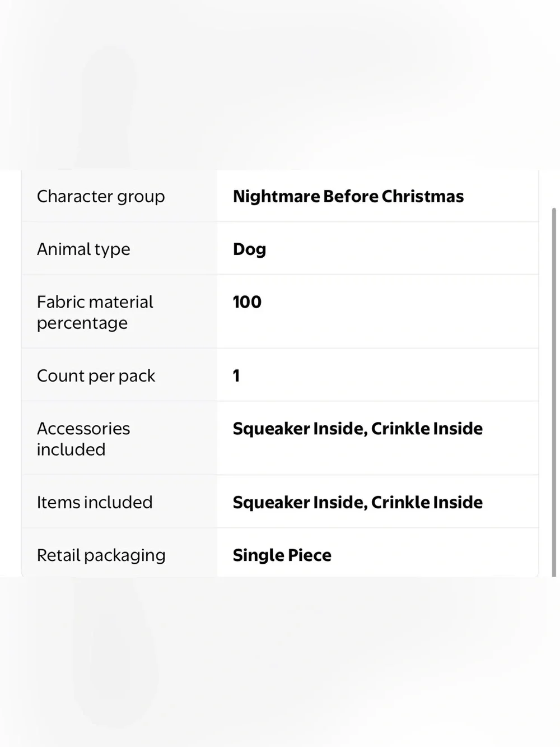560x747 pixels.
Task: Click the blurred area below the table
Action: point(280,661)
